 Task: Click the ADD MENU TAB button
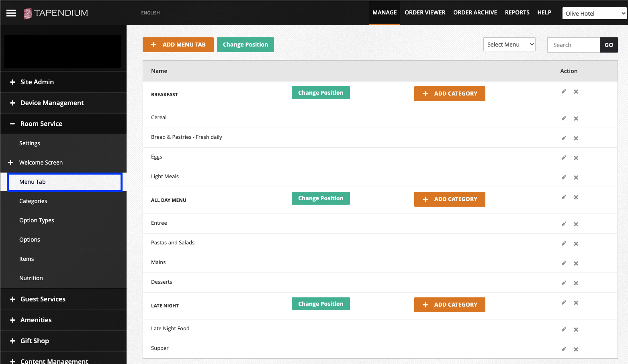[x=178, y=45]
